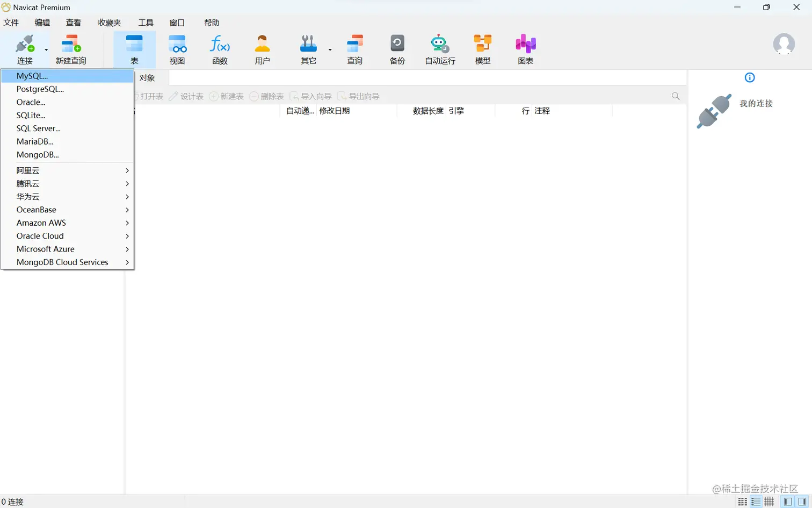Open the 编辑 menu
Screen dimensions: 812x508
point(42,23)
